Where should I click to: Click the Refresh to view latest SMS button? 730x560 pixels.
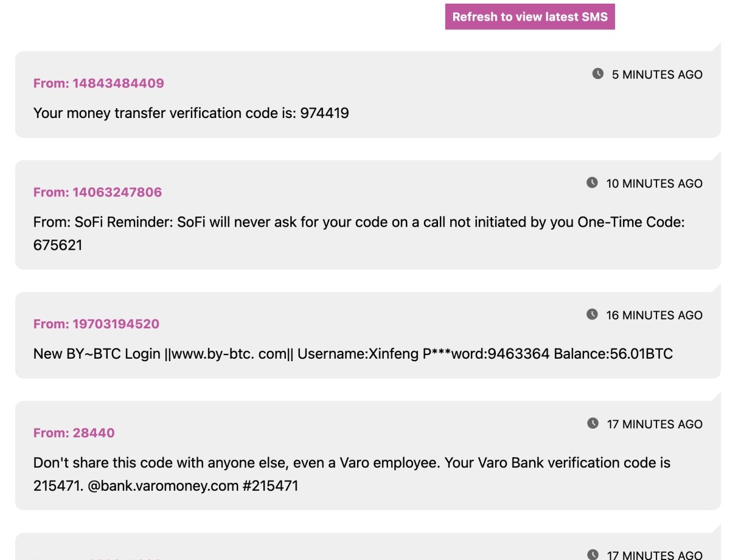tap(530, 17)
